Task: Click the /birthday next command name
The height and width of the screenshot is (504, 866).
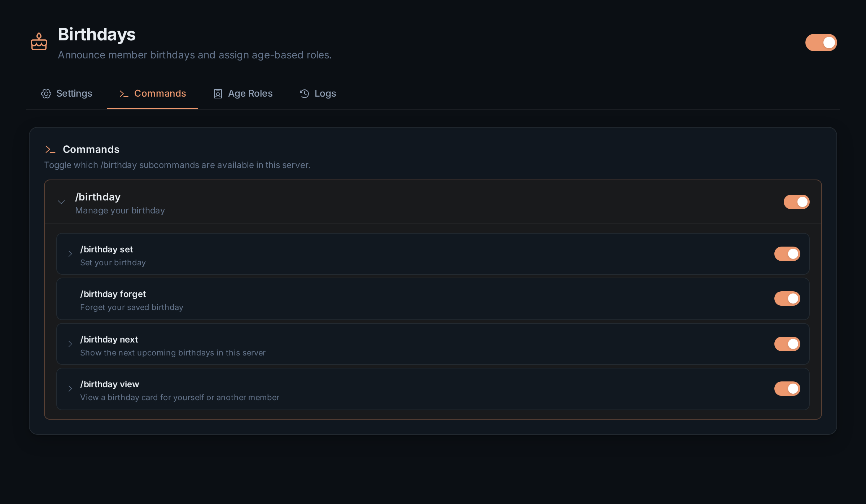Action: point(109,340)
